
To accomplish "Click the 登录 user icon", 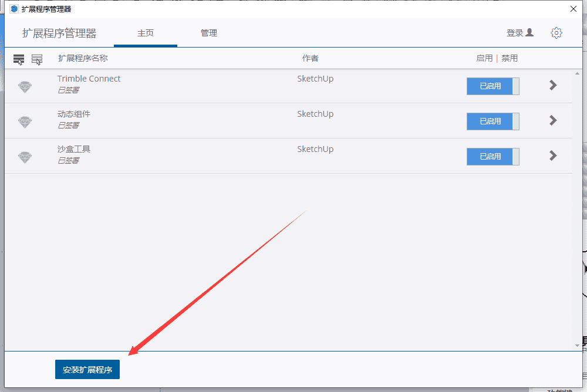I will 529,33.
